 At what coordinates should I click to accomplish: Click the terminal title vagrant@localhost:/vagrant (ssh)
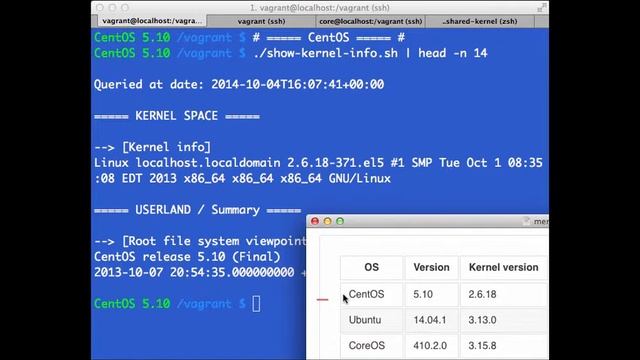[320, 7]
